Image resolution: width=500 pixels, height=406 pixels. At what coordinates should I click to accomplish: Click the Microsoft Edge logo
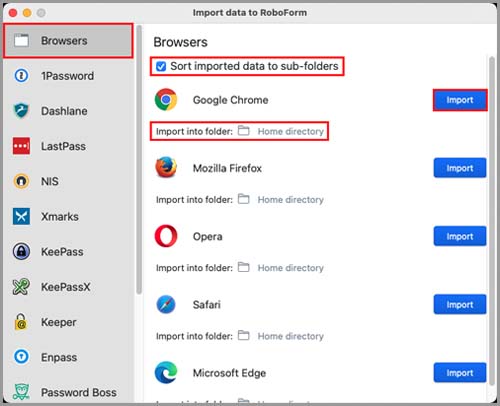[x=166, y=372]
